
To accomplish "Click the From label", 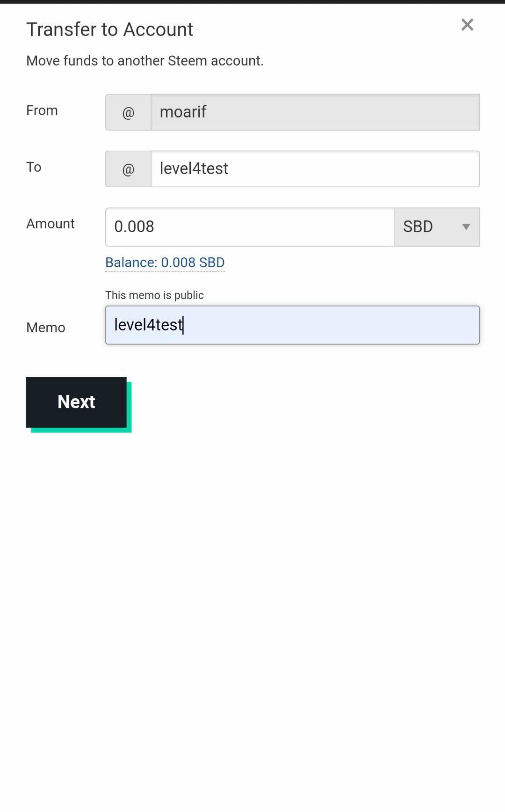I will (x=42, y=110).
